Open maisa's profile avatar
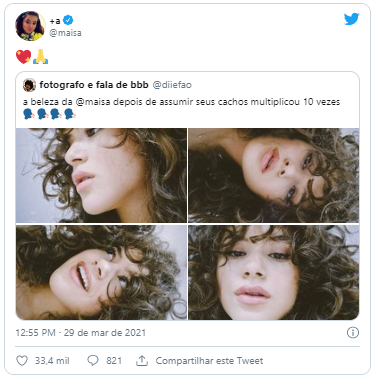This screenshot has width=375, height=378. [x=30, y=26]
